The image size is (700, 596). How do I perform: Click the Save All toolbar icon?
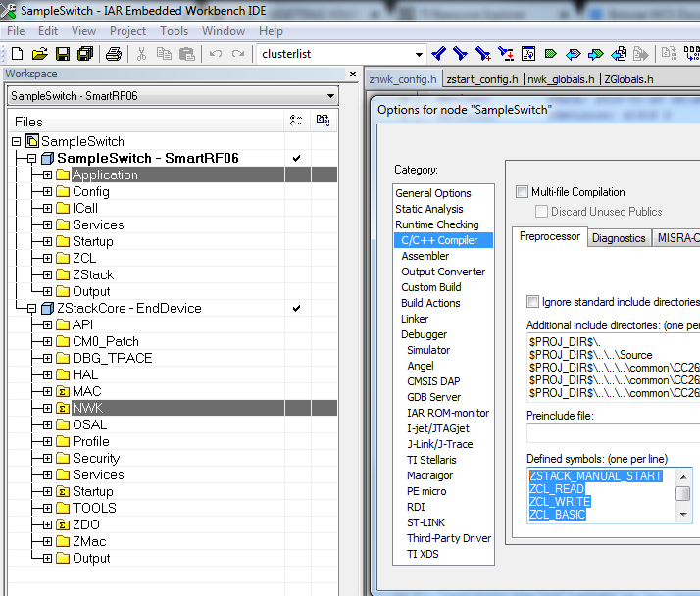[x=84, y=54]
